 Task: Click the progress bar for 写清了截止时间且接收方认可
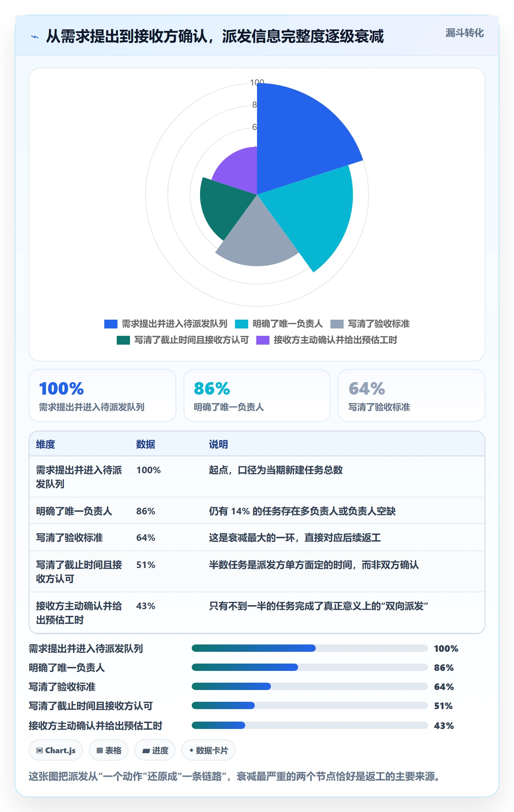(310, 705)
